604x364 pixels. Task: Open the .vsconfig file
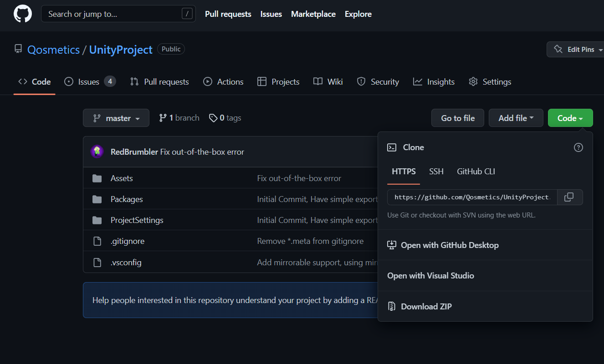pyautogui.click(x=126, y=263)
